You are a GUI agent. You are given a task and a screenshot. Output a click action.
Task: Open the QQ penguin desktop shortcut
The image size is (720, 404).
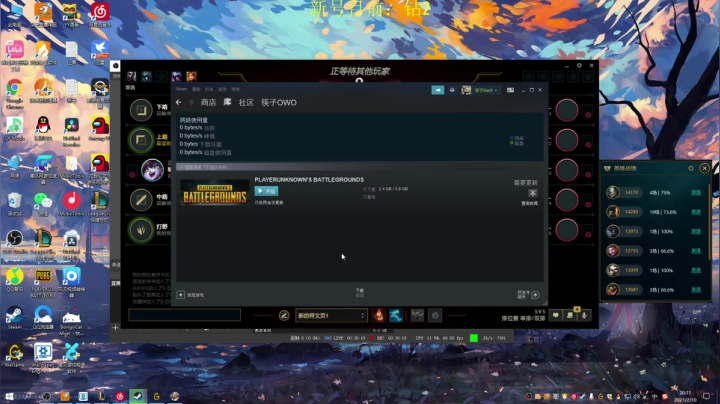click(x=43, y=128)
